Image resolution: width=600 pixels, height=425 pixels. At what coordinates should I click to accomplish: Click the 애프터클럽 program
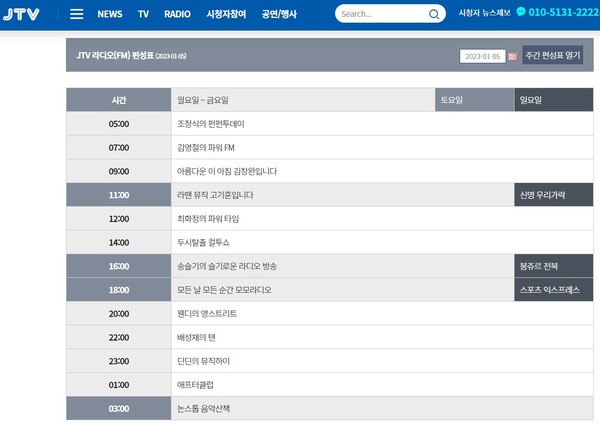[x=195, y=385]
